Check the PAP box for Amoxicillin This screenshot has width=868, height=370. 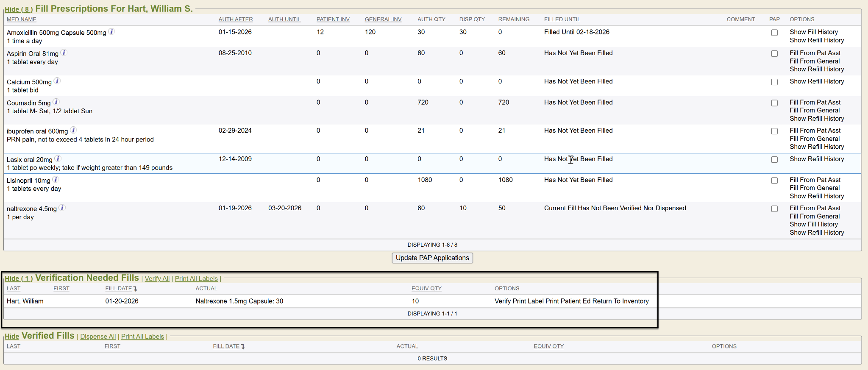coord(774,33)
